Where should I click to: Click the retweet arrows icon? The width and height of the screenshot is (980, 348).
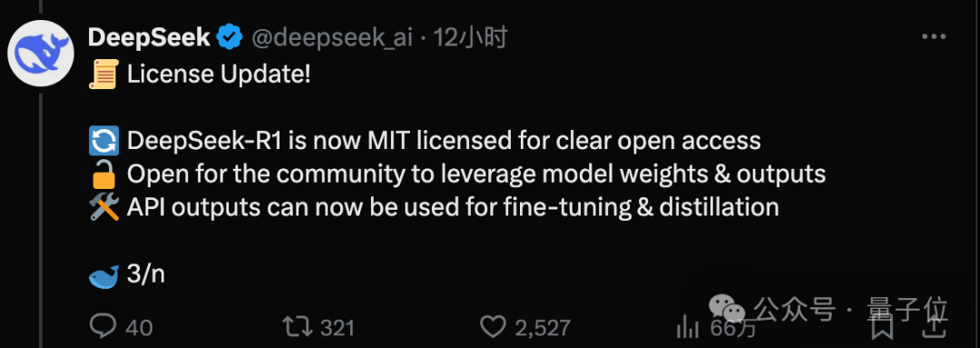pos(296,327)
